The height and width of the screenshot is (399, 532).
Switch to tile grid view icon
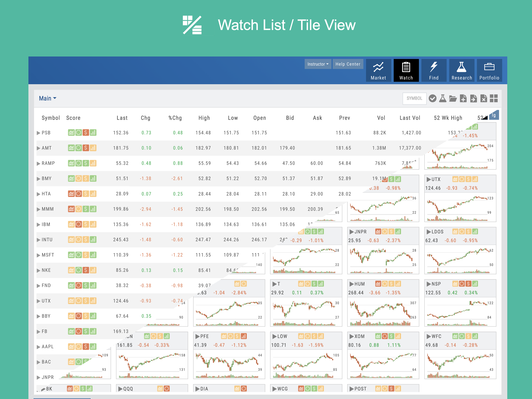494,98
